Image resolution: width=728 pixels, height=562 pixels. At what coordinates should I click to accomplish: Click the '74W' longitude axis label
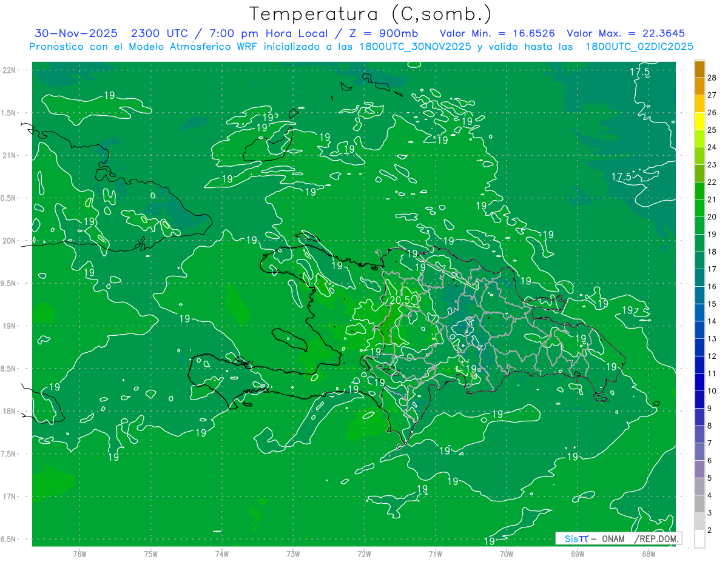[x=222, y=554]
